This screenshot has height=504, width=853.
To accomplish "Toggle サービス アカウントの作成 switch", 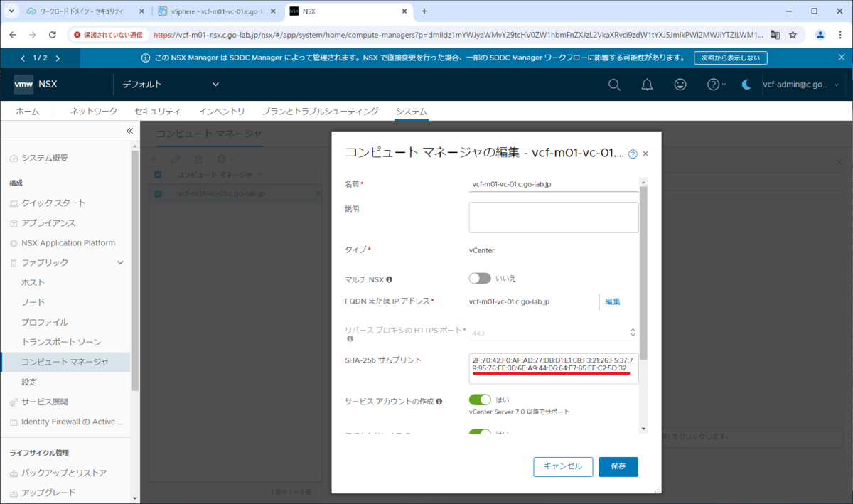I will tap(480, 400).
